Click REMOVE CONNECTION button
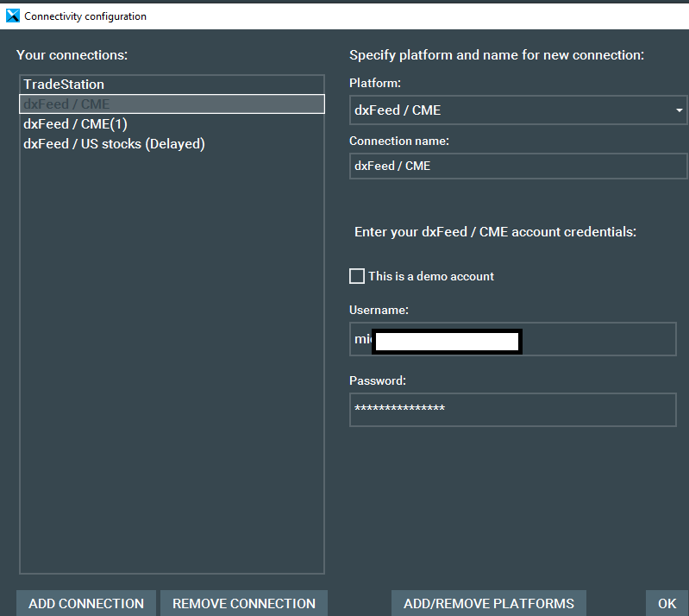This screenshot has height=616, width=689. pyautogui.click(x=244, y=603)
